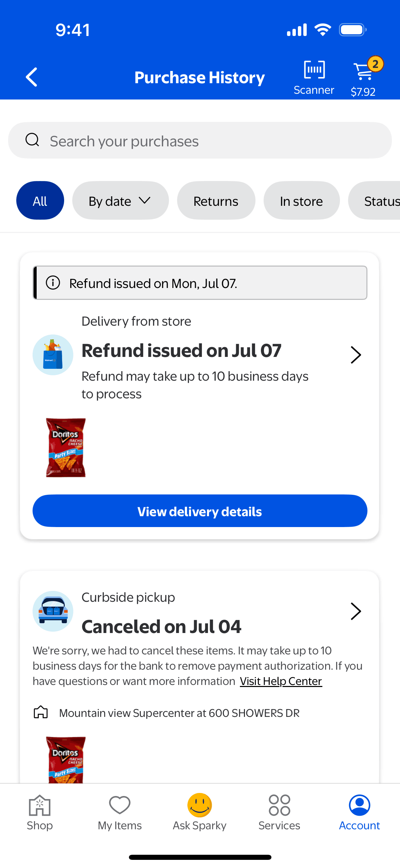Tap the Walmart delivery bag icon
This screenshot has width=400, height=868.
click(x=53, y=355)
